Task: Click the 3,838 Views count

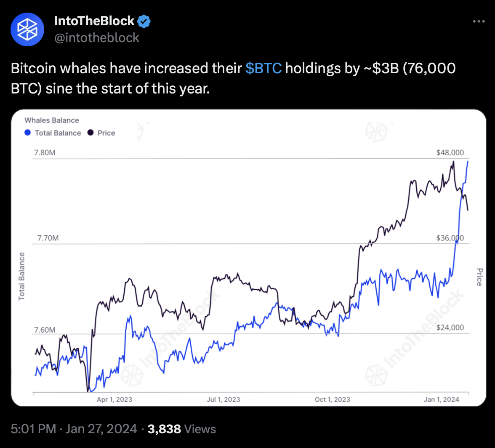Action: click(x=182, y=429)
